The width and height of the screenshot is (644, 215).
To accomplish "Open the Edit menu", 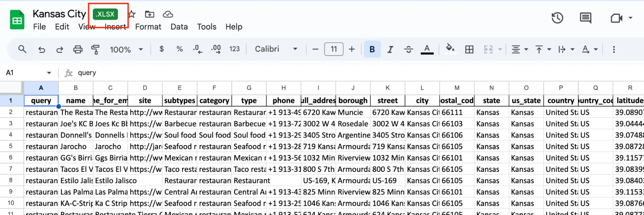I will 62,27.
